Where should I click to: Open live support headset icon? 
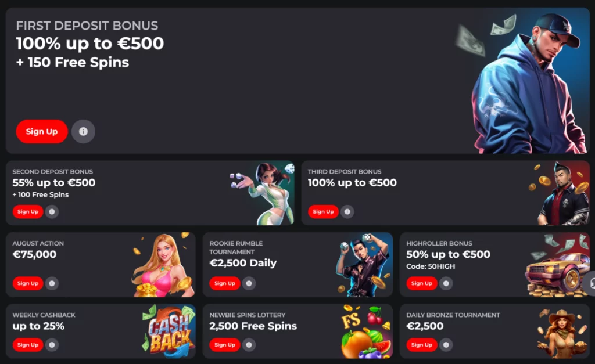[x=590, y=283]
